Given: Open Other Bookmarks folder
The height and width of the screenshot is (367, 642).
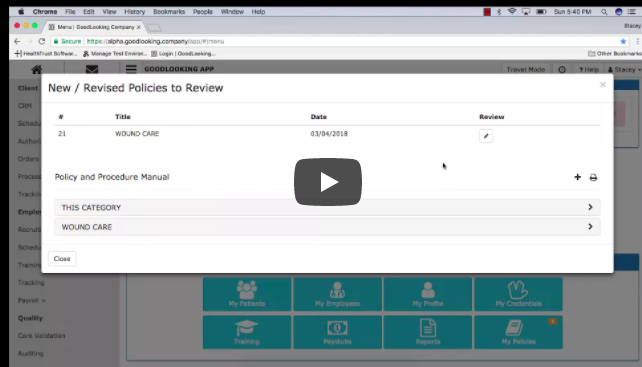Looking at the screenshot, I should [615, 54].
